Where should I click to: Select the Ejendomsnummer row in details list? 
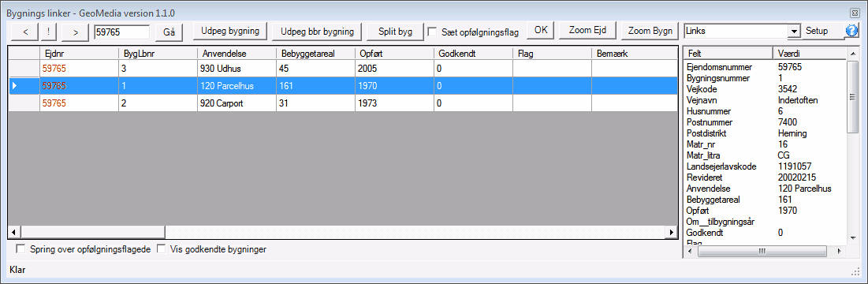pyautogui.click(x=766, y=67)
